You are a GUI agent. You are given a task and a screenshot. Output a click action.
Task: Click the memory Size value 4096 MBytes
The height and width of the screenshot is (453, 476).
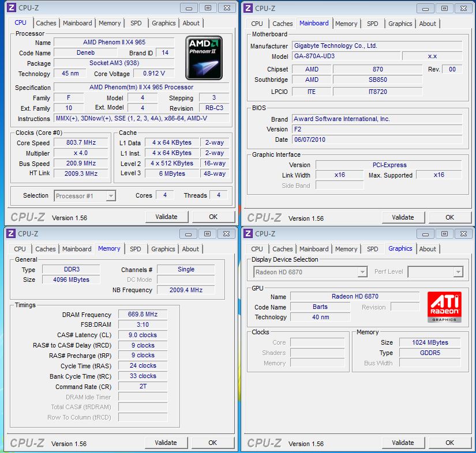72,280
